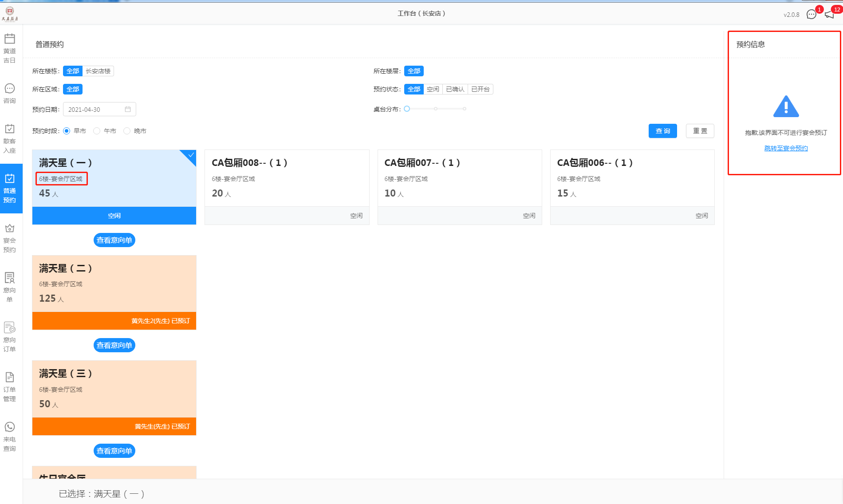The width and height of the screenshot is (843, 504).
Task: Click the 查询 search button
Action: click(x=663, y=131)
